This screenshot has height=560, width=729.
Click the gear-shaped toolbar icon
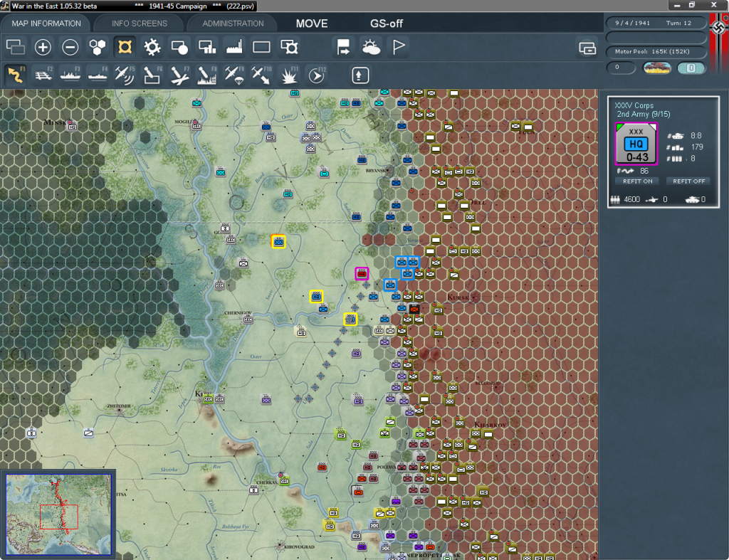(152, 47)
